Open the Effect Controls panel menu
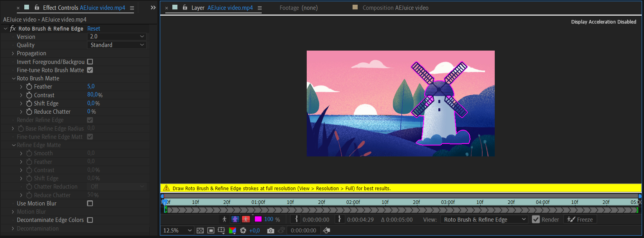Image resolution: width=644 pixels, height=238 pixels. click(x=132, y=8)
